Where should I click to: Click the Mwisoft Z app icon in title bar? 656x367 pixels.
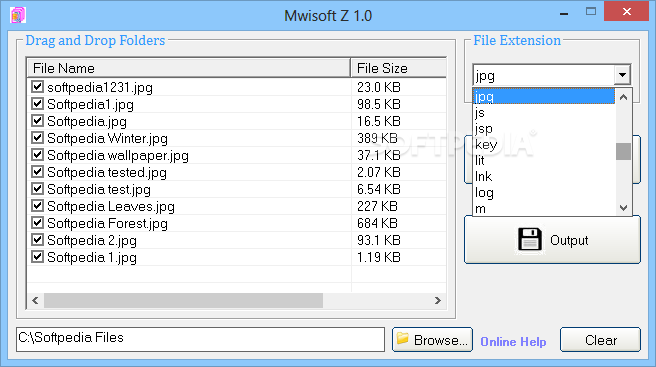click(18, 15)
